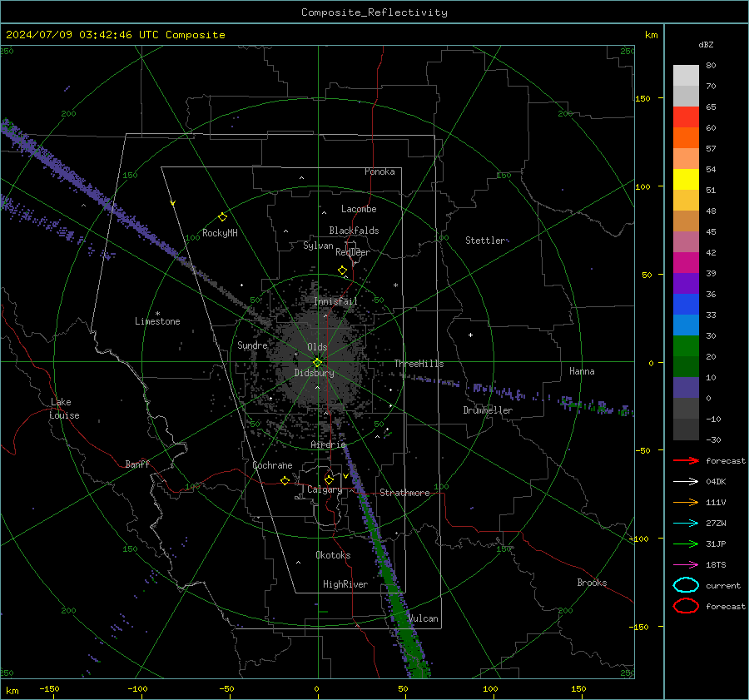Select the Drumheller label
The image size is (749, 700).
[x=488, y=410]
